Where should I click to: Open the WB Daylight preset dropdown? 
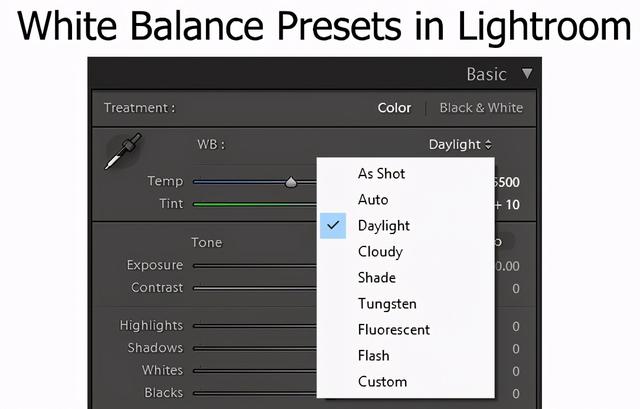click(x=460, y=144)
